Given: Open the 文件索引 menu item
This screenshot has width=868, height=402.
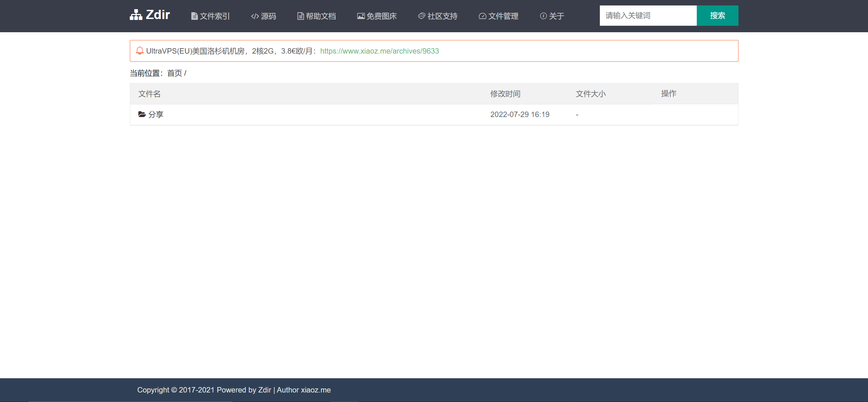Looking at the screenshot, I should pyautogui.click(x=215, y=16).
